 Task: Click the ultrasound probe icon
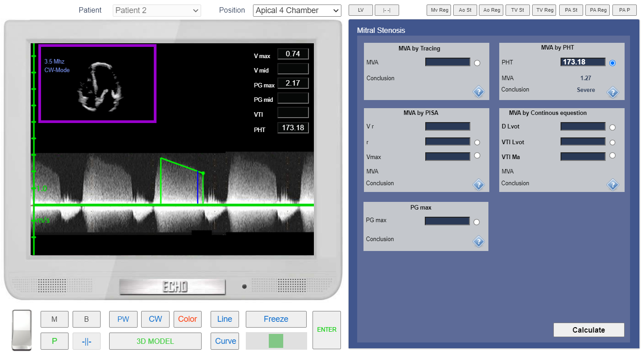(x=22, y=330)
